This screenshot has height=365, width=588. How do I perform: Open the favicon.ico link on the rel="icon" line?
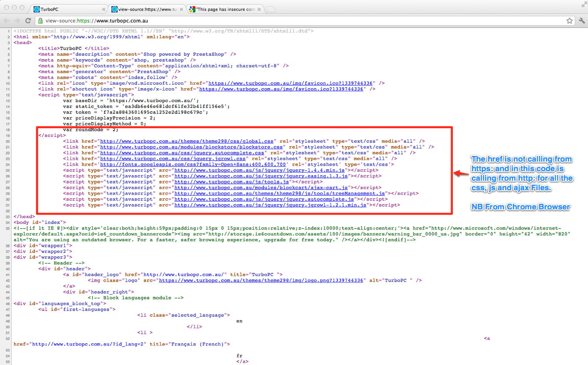coord(290,83)
